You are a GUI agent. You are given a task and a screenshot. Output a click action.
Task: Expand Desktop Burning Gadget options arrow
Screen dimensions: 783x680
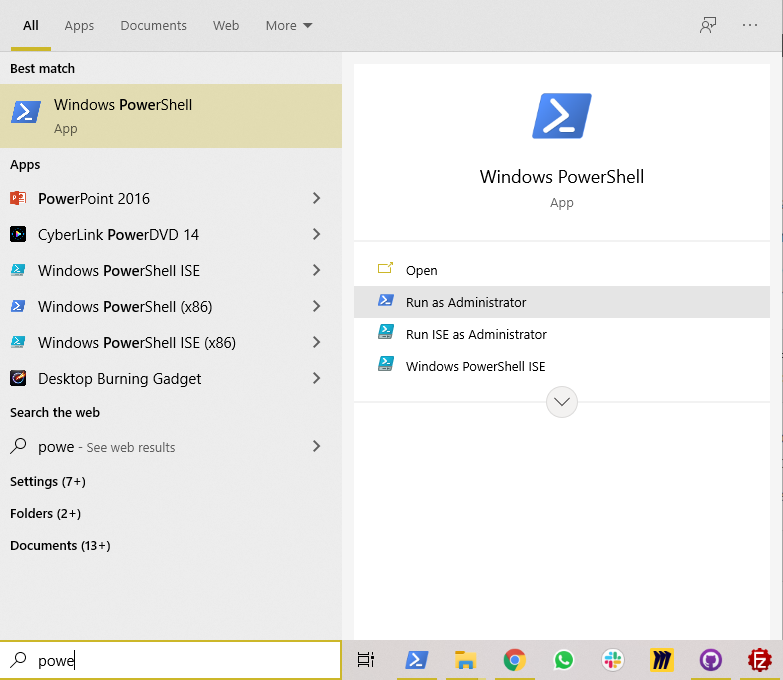(316, 378)
